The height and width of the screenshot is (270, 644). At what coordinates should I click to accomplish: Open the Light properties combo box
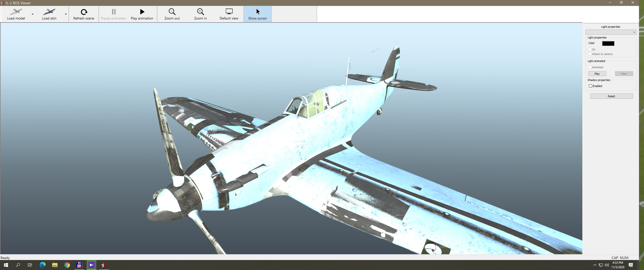[x=611, y=32]
